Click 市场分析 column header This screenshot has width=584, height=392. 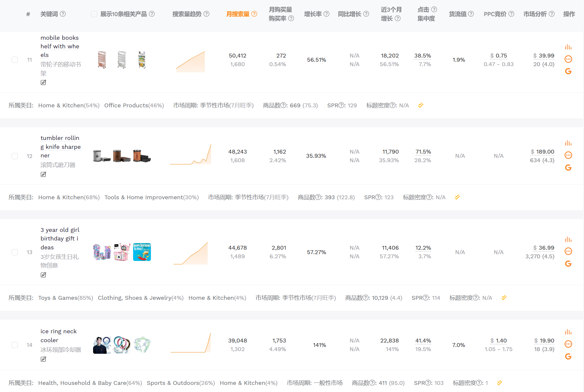(x=535, y=14)
